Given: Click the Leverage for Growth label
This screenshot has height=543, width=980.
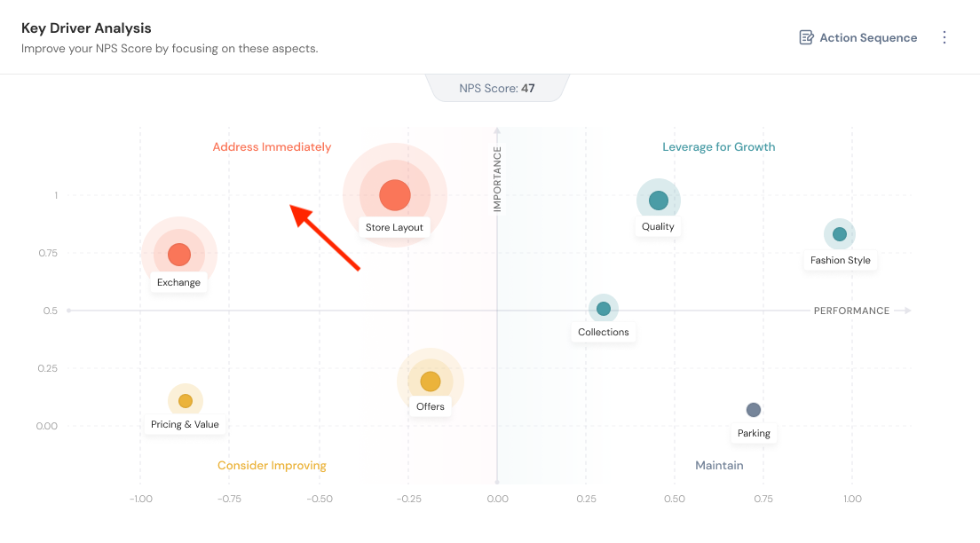Looking at the screenshot, I should coord(719,147).
